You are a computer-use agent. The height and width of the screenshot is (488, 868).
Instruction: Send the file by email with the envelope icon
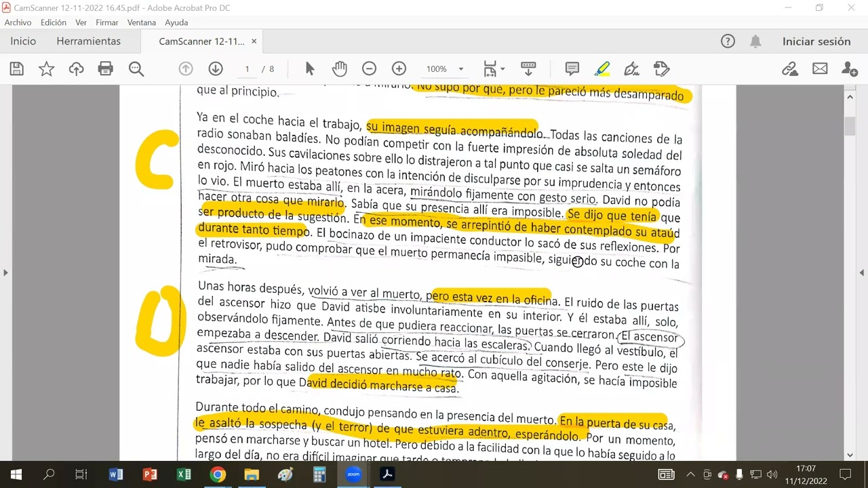click(820, 68)
